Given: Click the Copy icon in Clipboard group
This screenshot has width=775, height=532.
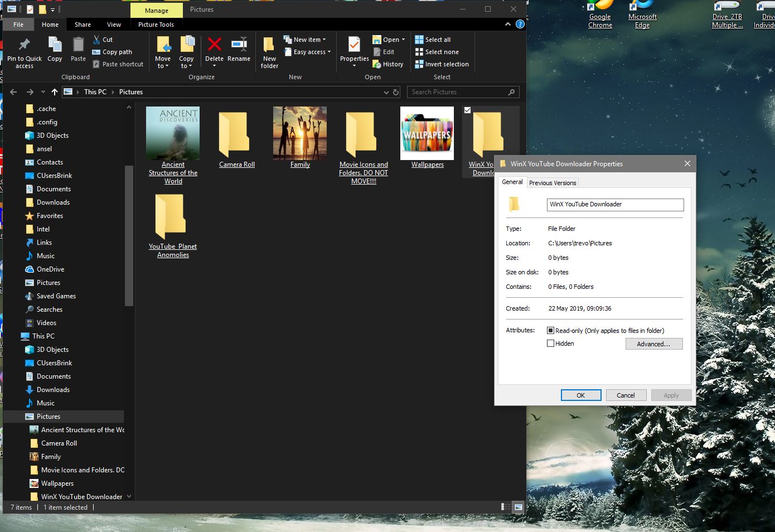Looking at the screenshot, I should click(x=55, y=45).
